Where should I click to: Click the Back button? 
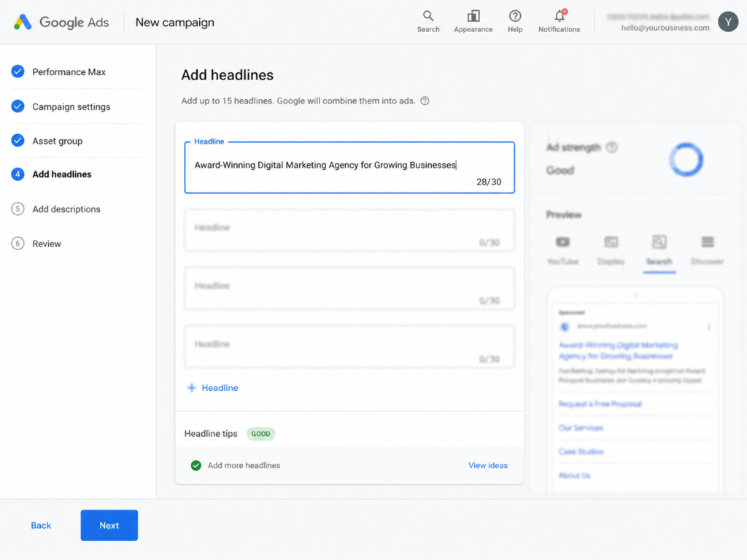(x=41, y=525)
